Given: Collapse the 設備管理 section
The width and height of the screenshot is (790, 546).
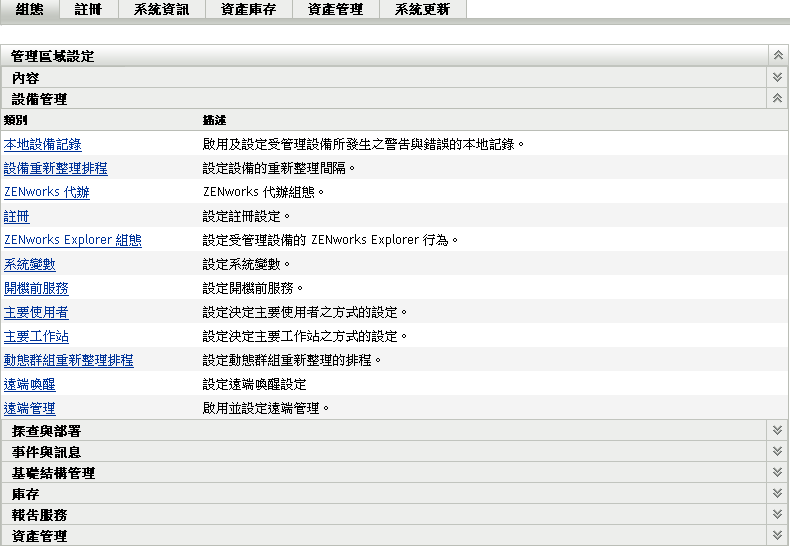Looking at the screenshot, I should 777,98.
